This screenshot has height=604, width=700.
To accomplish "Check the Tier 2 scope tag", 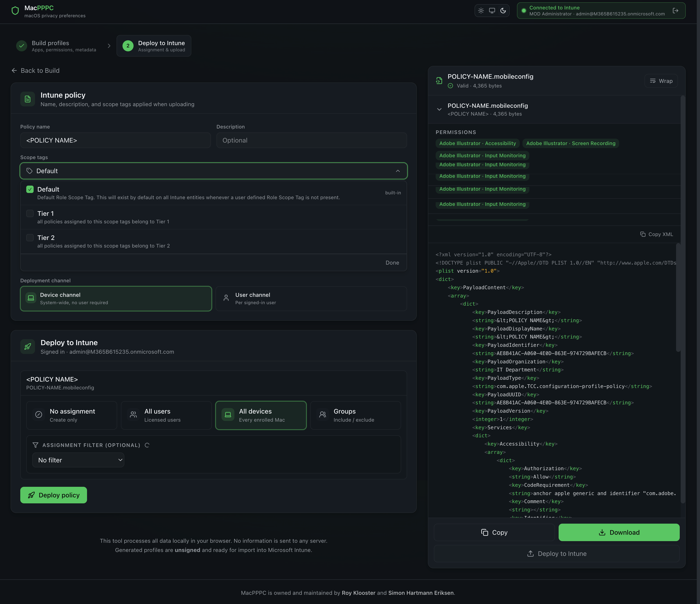I will coord(30,238).
